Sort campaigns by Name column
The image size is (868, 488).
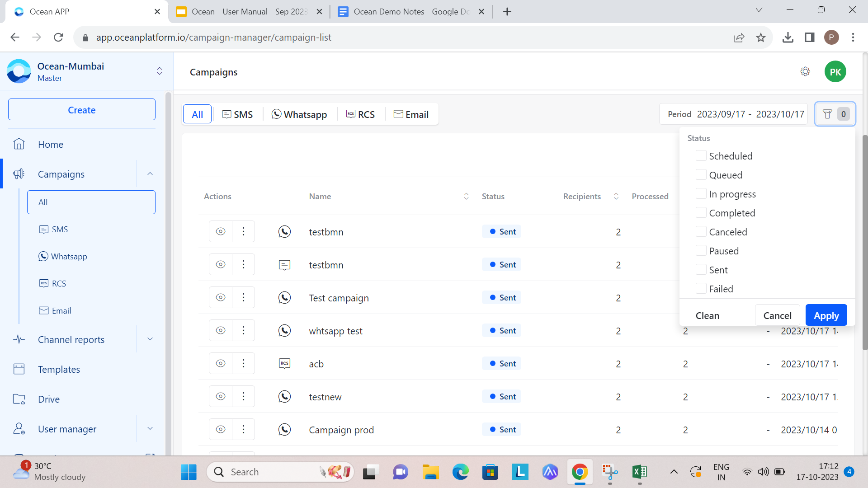pos(466,197)
